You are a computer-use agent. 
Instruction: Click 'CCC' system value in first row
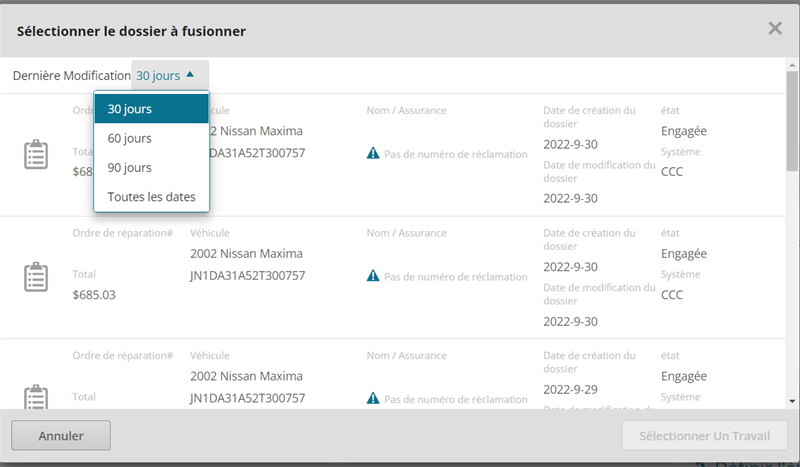pyautogui.click(x=672, y=172)
